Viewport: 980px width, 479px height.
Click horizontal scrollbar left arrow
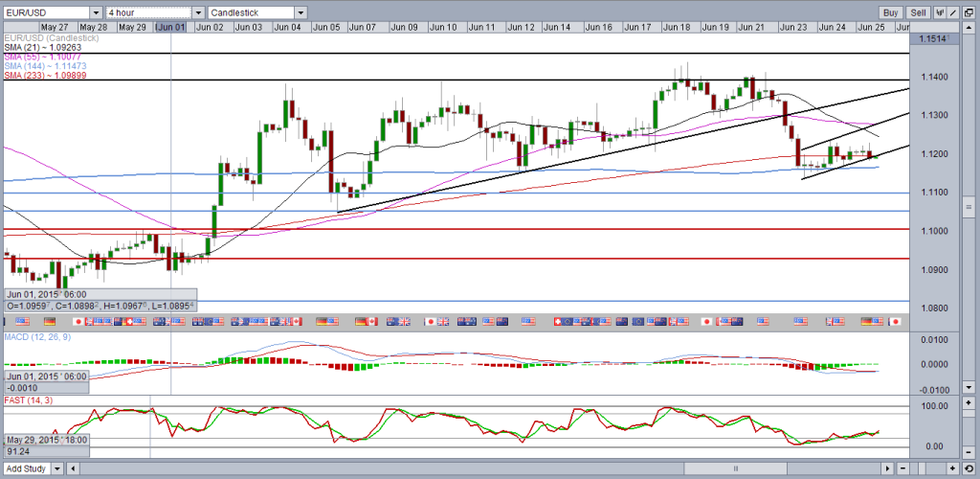point(74,468)
